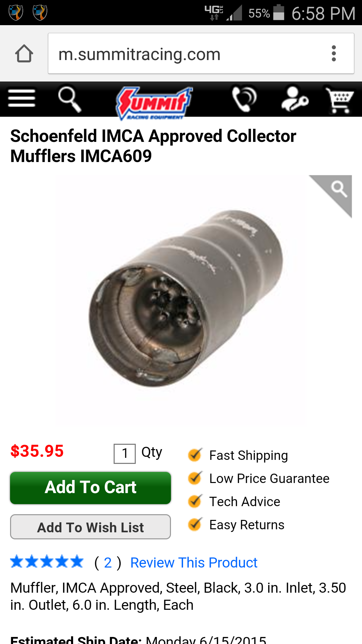
Task: Click the Add To Cart button
Action: [x=90, y=488]
